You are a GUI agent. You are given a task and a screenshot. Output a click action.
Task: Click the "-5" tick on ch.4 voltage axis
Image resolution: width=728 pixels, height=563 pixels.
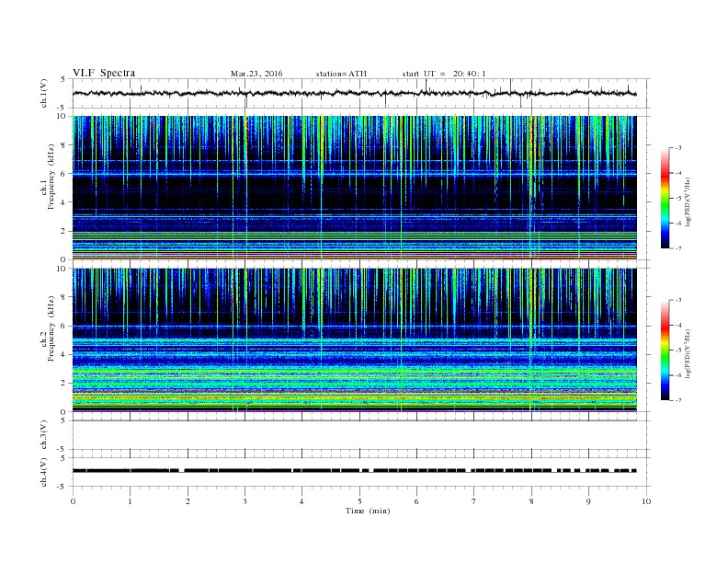point(63,487)
